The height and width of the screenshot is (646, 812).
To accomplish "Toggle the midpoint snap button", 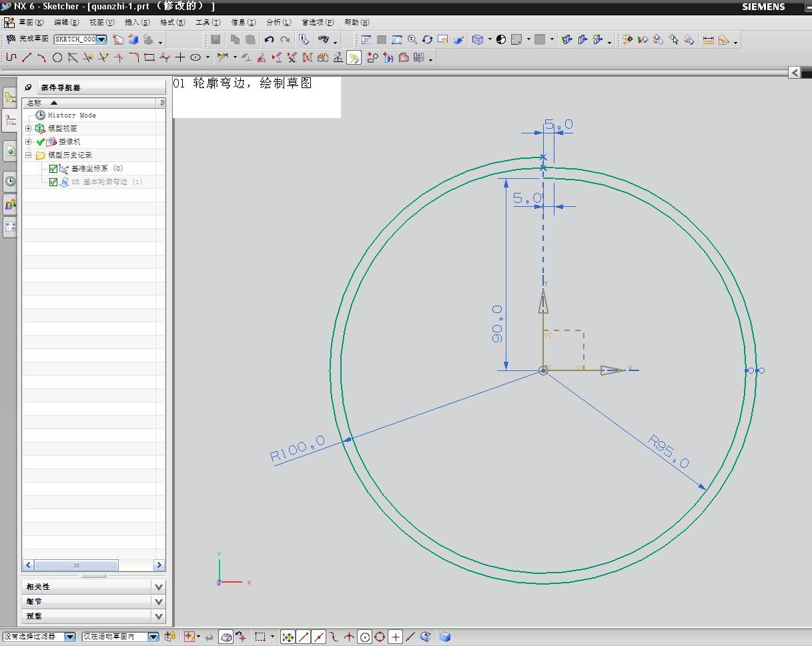I will 319,637.
